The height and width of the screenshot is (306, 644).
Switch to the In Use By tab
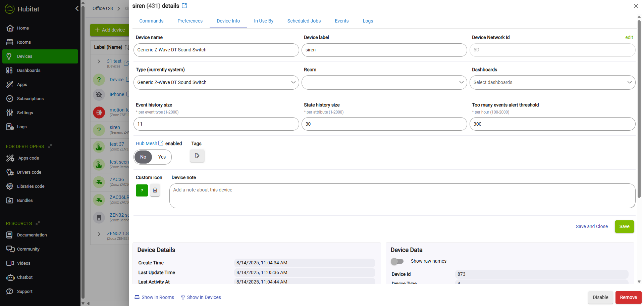point(264,21)
